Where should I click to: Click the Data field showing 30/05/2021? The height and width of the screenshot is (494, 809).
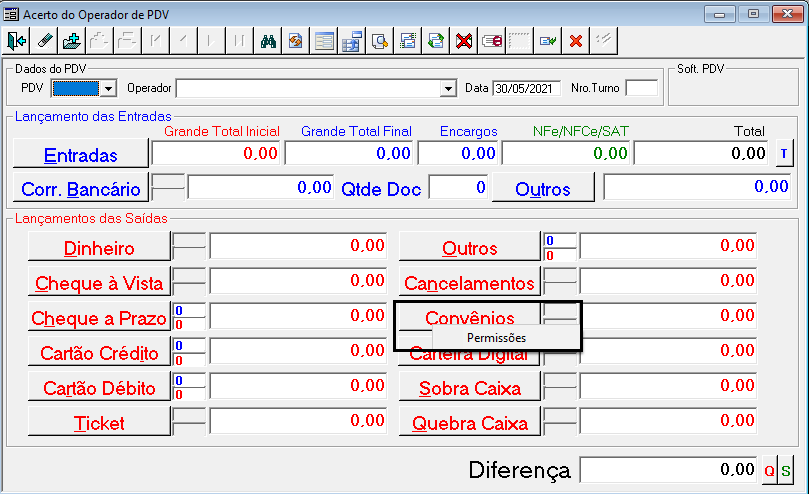pyautogui.click(x=526, y=88)
